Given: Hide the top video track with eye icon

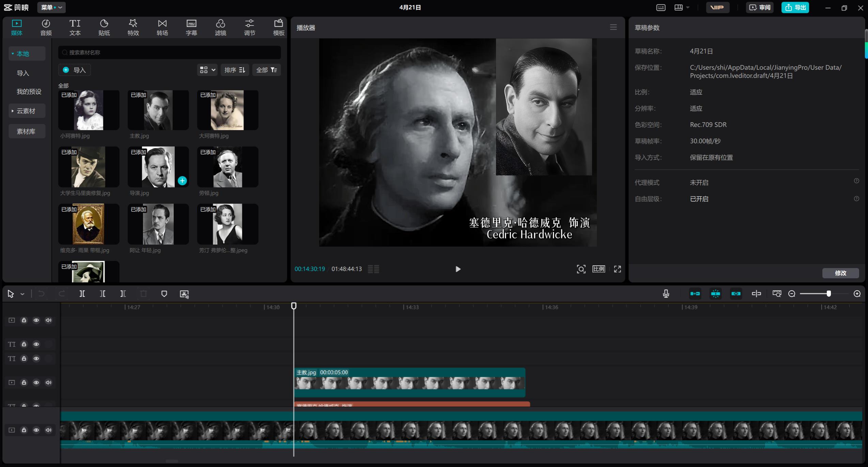Looking at the screenshot, I should click(36, 320).
